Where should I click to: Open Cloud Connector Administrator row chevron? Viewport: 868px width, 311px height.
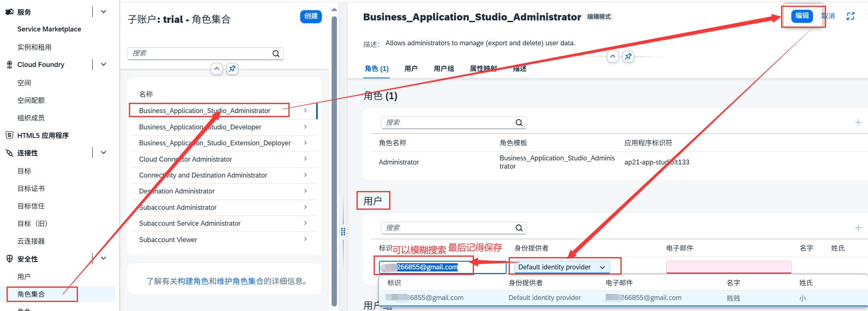tap(306, 159)
